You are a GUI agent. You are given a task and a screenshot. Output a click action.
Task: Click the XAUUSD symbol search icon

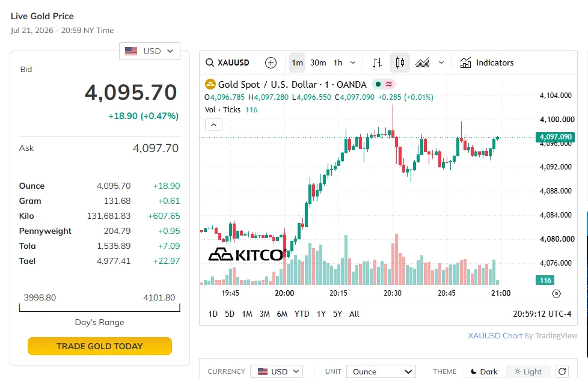(210, 62)
